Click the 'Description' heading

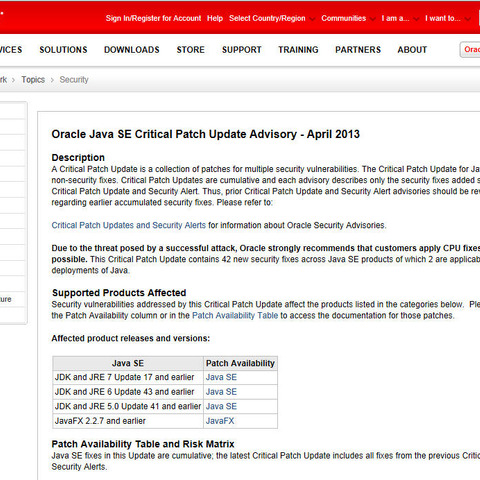(x=78, y=158)
